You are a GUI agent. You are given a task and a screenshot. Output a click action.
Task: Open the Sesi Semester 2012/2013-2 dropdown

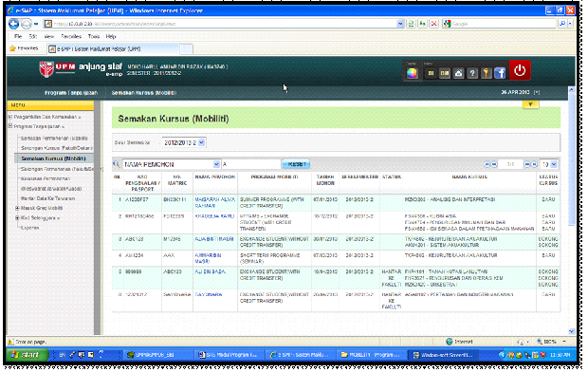202,142
